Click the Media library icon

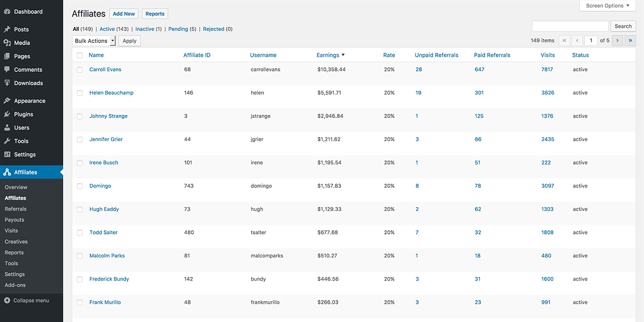pyautogui.click(x=8, y=42)
